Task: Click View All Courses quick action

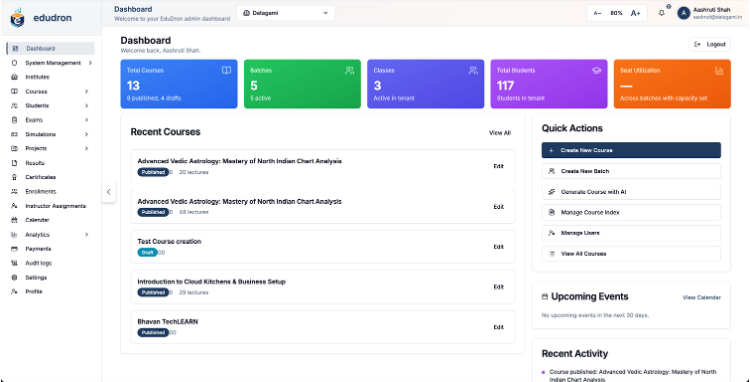Action: 631,254
